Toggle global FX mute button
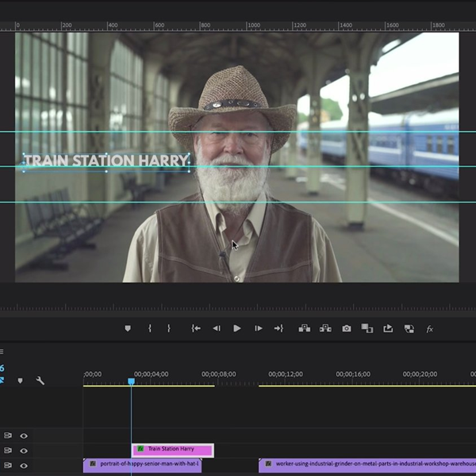The image size is (476, 476). [x=429, y=328]
